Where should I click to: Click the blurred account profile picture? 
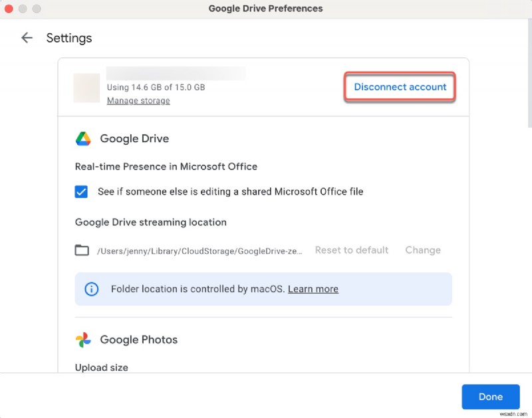87,88
